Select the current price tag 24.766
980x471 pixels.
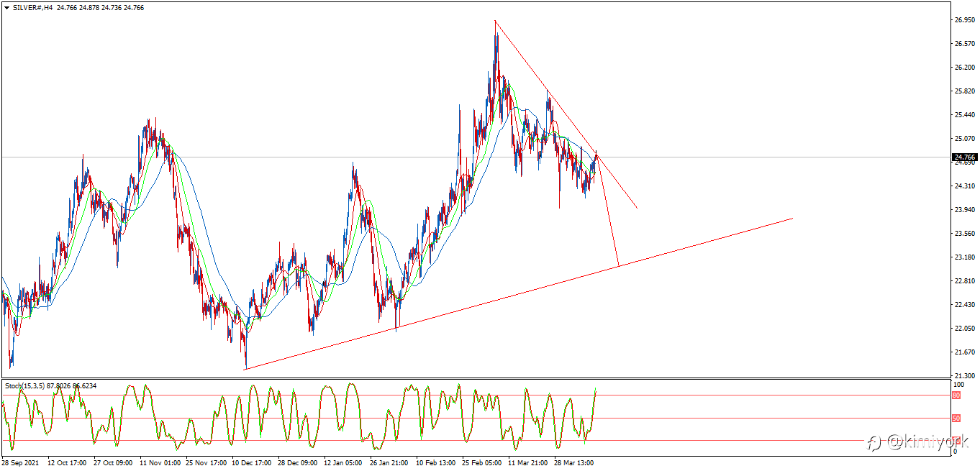[965, 157]
